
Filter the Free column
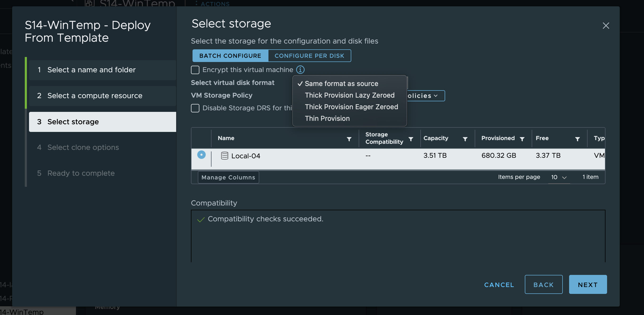point(577,139)
